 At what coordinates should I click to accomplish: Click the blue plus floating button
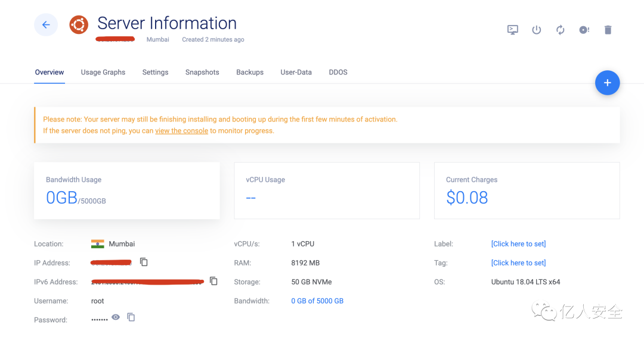tap(607, 83)
